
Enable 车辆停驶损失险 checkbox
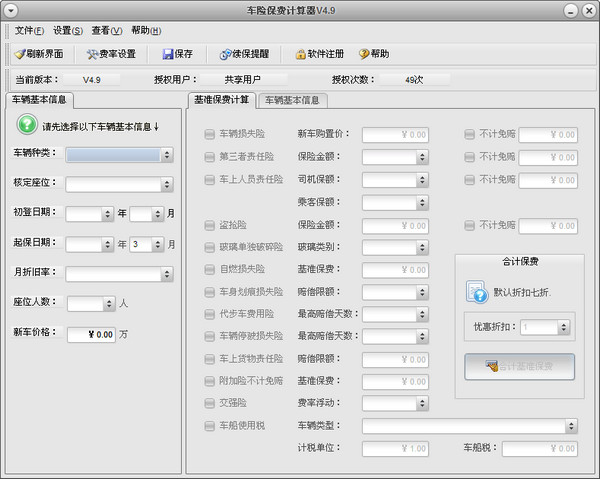209,336
